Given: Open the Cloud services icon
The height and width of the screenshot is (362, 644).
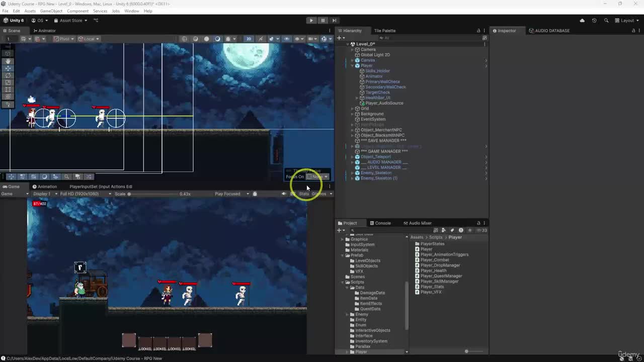Looking at the screenshot, I should point(582,21).
